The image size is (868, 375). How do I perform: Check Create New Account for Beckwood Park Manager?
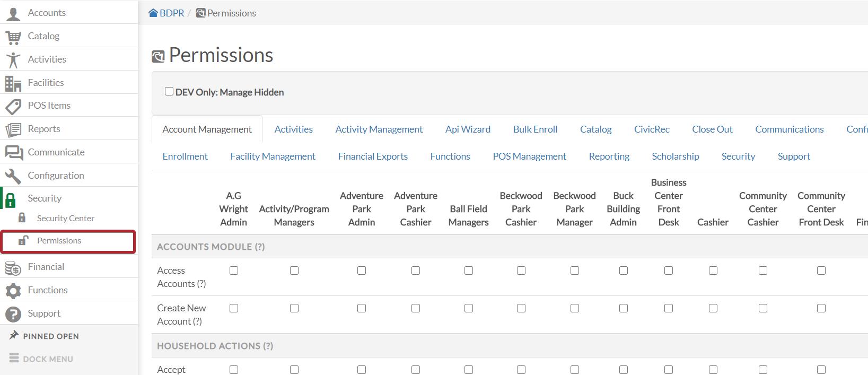[575, 308]
